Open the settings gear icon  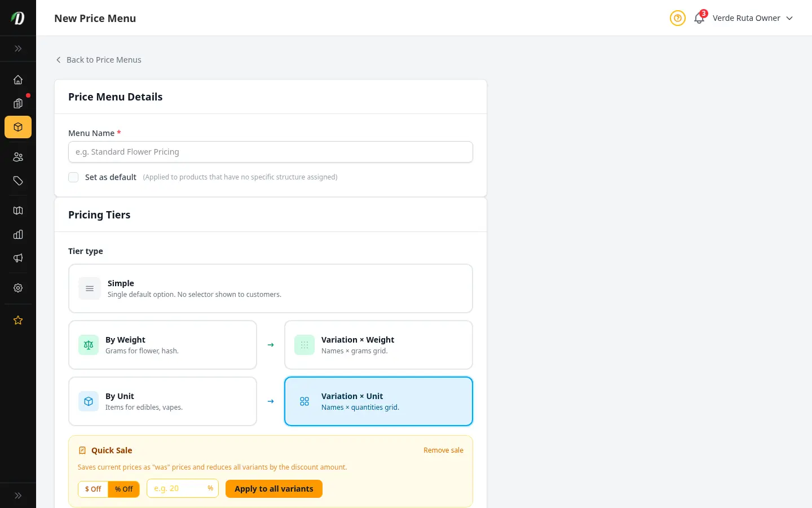click(18, 288)
